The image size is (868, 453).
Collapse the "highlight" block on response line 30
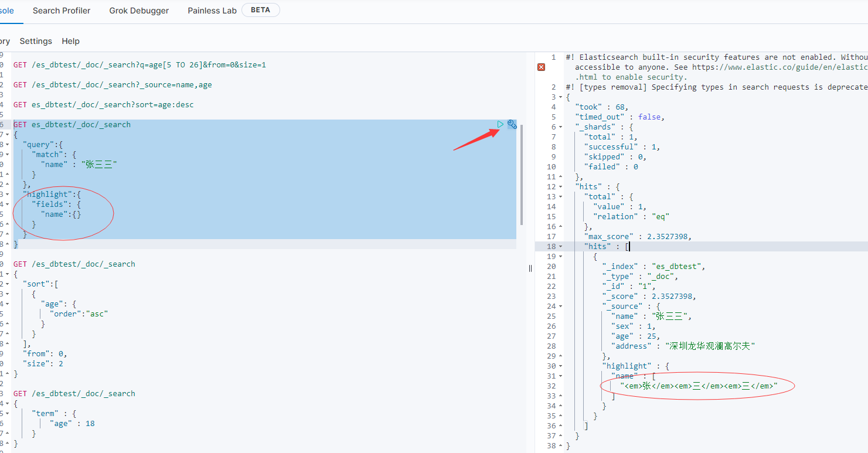(560, 366)
